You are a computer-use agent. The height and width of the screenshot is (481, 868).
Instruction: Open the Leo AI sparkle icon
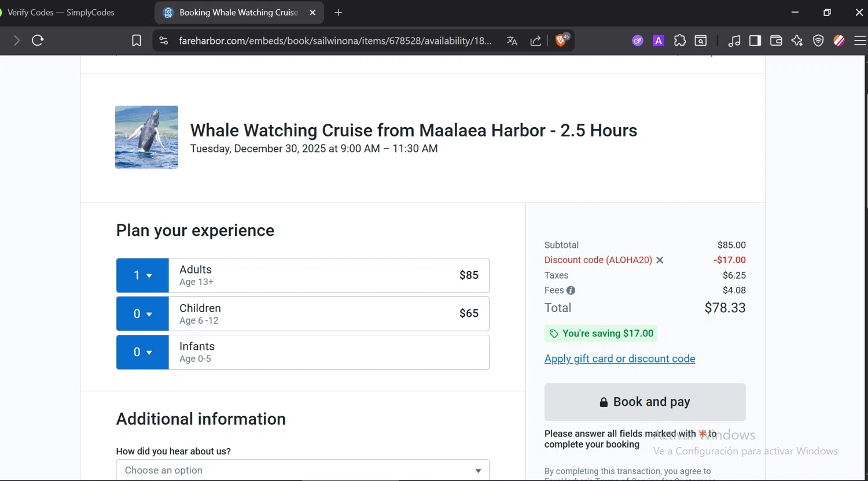pyautogui.click(x=797, y=40)
